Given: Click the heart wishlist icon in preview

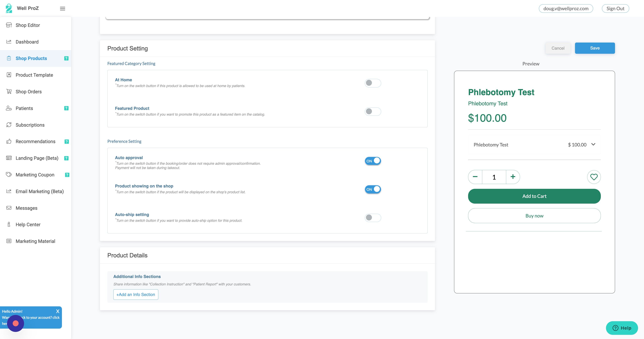Looking at the screenshot, I should point(594,177).
